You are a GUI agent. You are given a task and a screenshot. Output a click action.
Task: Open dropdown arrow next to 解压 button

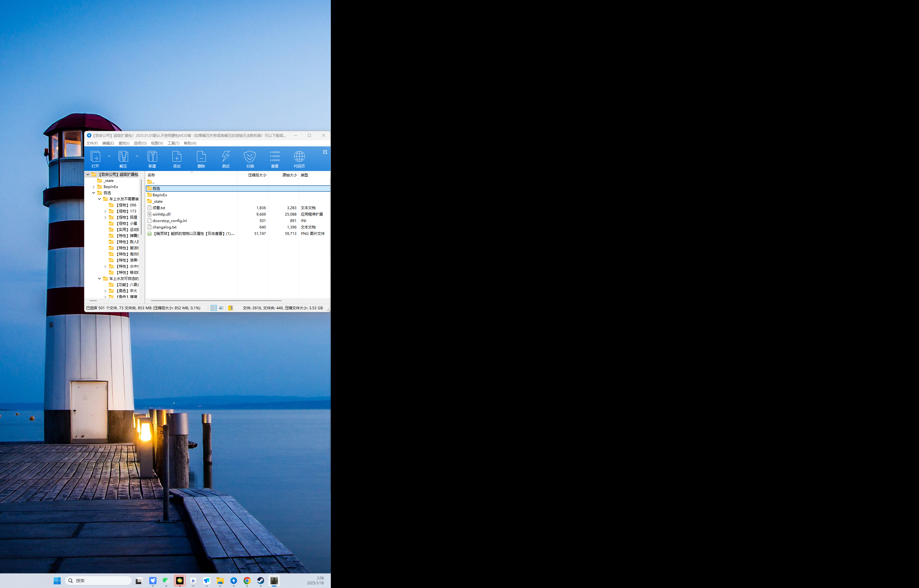click(137, 156)
